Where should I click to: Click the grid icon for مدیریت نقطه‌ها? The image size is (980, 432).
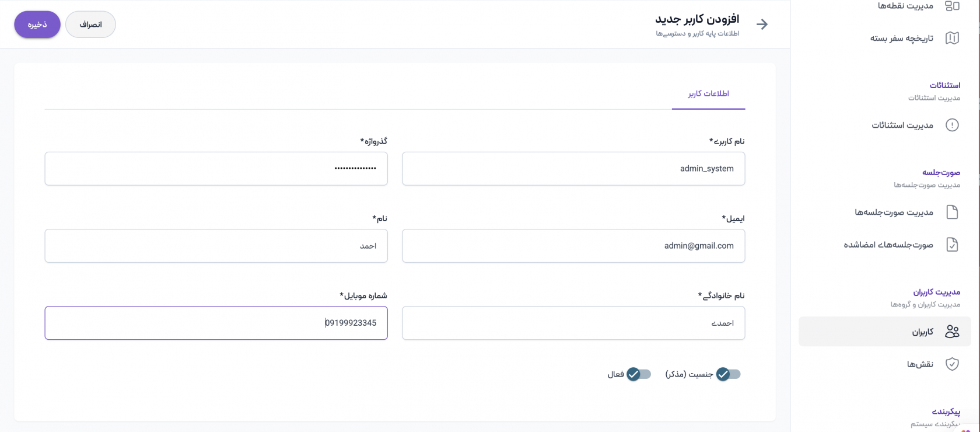(x=952, y=6)
